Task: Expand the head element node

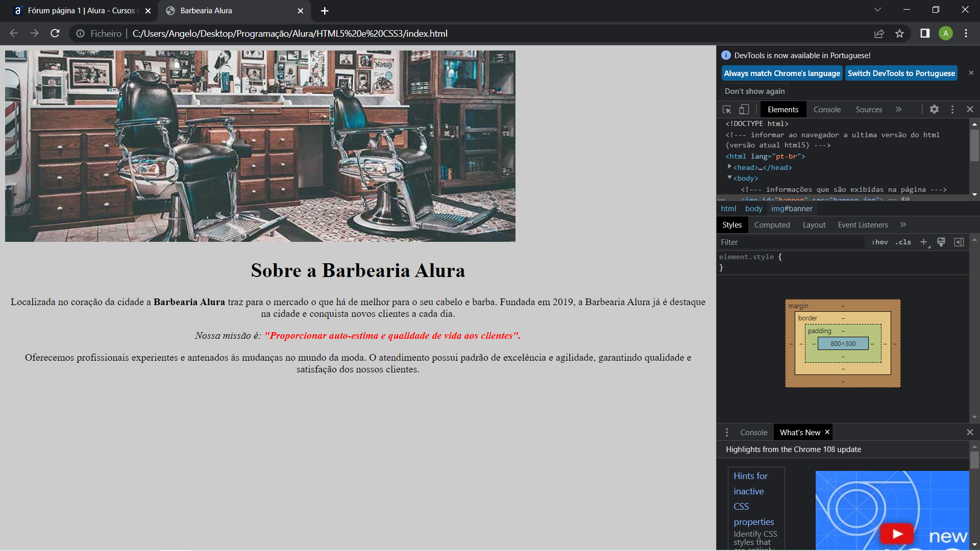Action: point(729,167)
